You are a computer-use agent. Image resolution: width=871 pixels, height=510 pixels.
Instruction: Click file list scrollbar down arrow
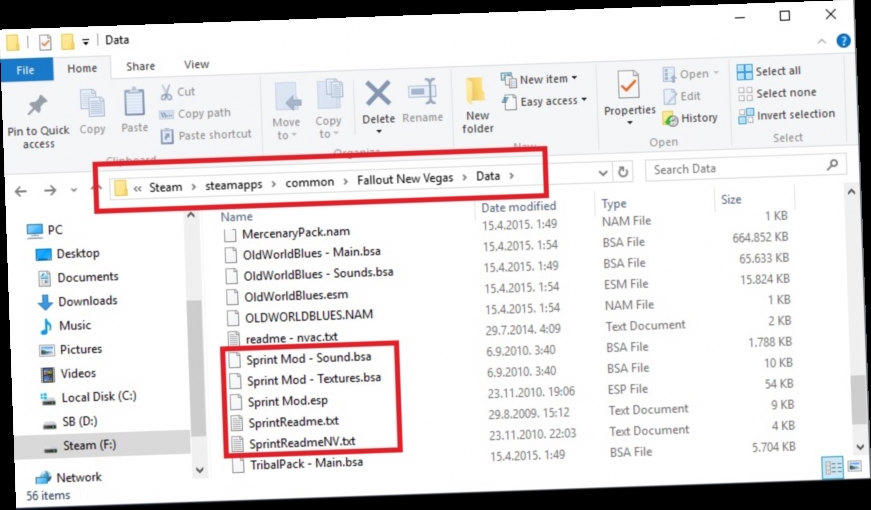(x=860, y=446)
